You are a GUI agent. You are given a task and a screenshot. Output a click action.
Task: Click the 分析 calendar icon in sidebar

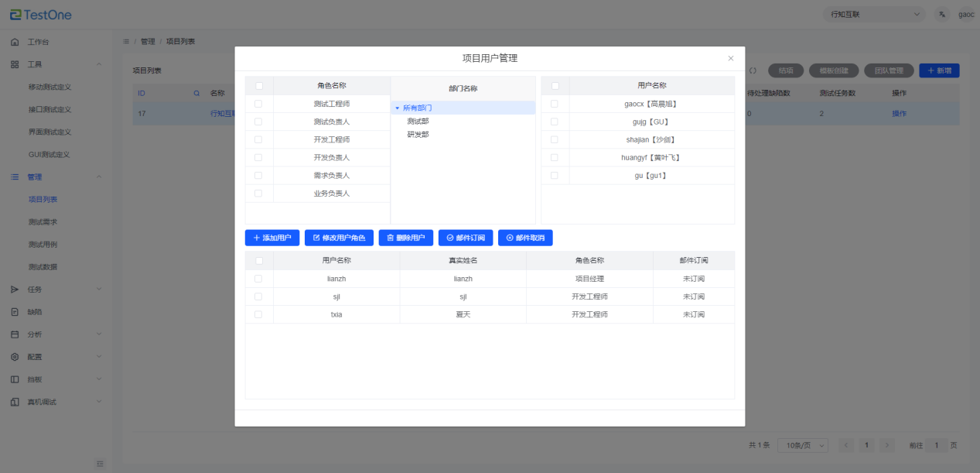(x=15, y=334)
